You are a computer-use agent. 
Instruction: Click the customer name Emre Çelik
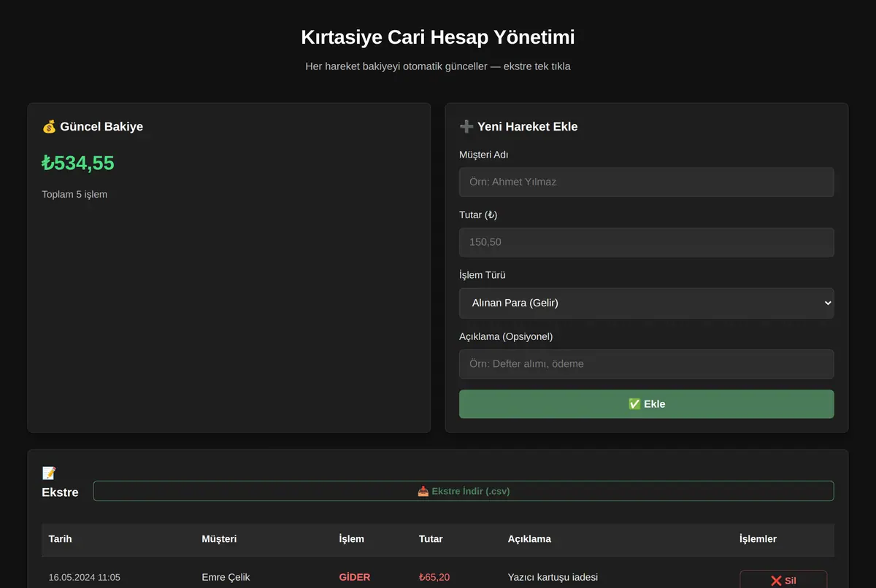(x=226, y=577)
